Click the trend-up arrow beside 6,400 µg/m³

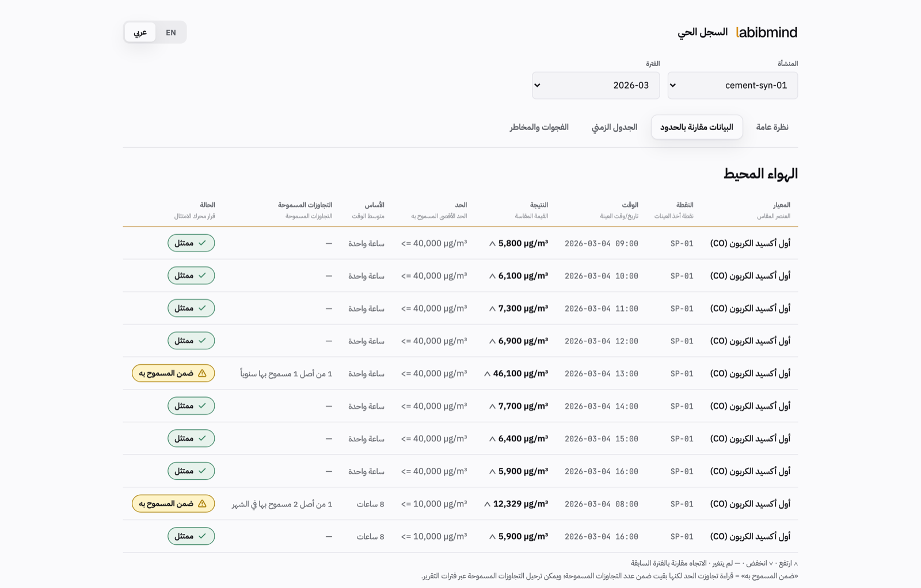492,438
